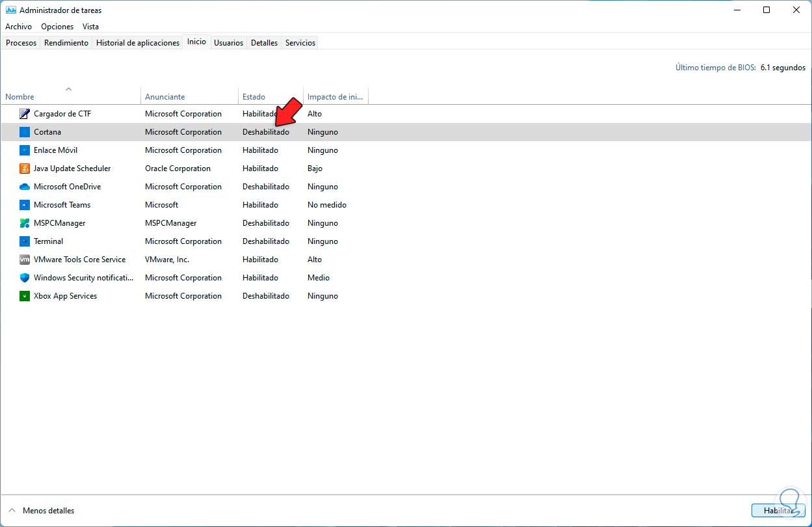Click Habilitado status in Enlace Móvil row
Image resolution: width=812 pixels, height=527 pixels.
[x=260, y=150]
